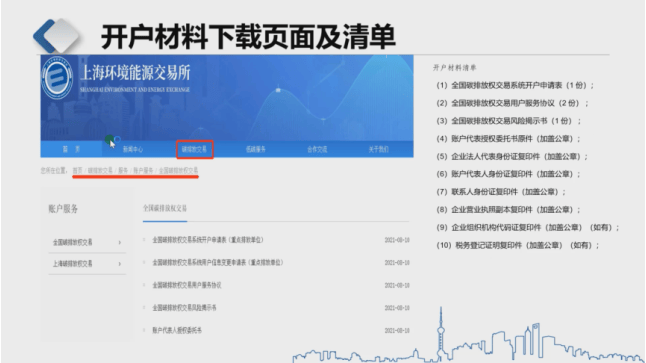Image resolution: width=646 pixels, height=363 pixels.
Task: Click 账户服务 in the breadcrumb path
Action: [143, 170]
